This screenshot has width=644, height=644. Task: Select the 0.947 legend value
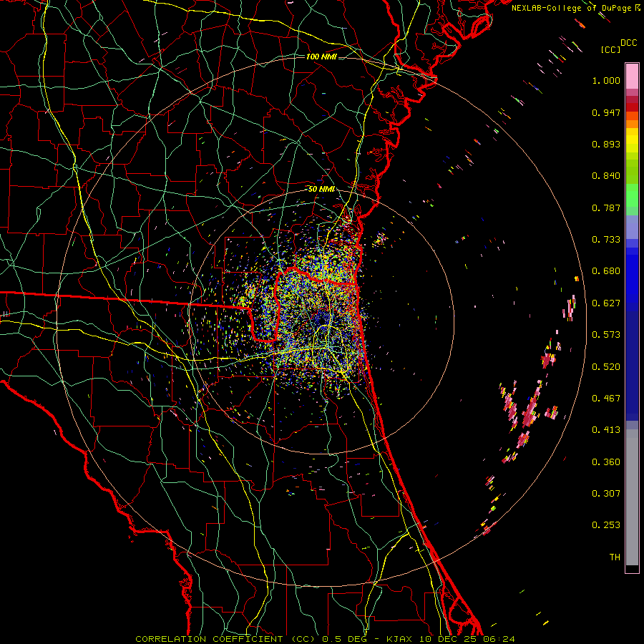(x=606, y=112)
